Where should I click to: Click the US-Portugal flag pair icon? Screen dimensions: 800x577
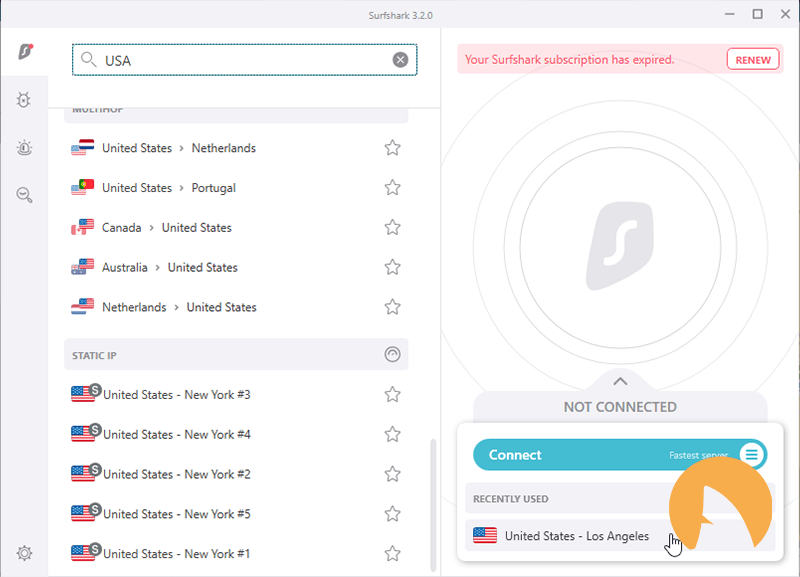click(83, 187)
